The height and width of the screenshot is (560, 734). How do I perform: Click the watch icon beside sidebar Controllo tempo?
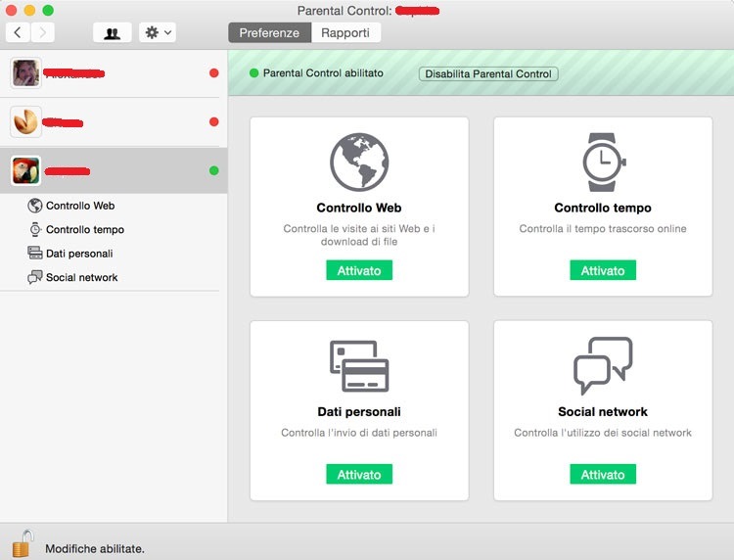click(35, 229)
